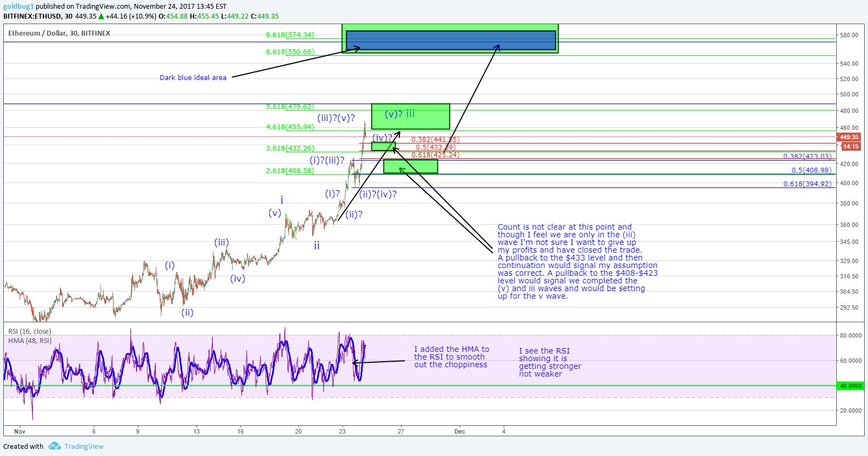Open the goldbug1 author profile link

point(19,7)
